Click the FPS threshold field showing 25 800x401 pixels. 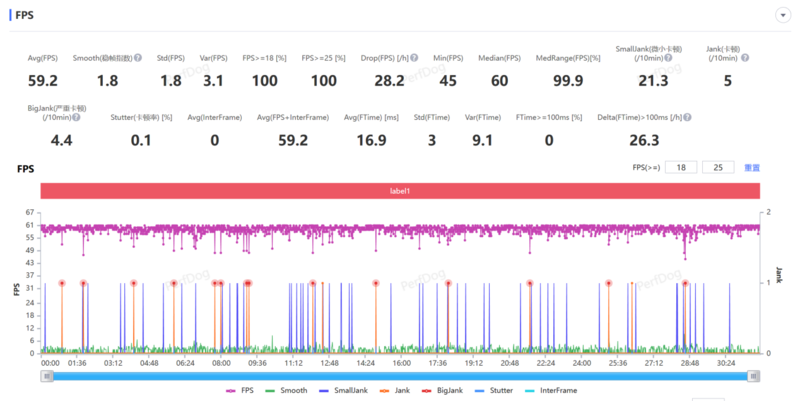718,167
